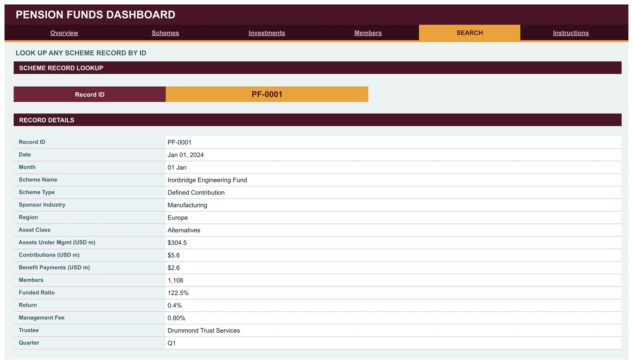Screen dimensions: 633x364
Task: Switch to the Schemes tab
Action: pyautogui.click(x=165, y=33)
